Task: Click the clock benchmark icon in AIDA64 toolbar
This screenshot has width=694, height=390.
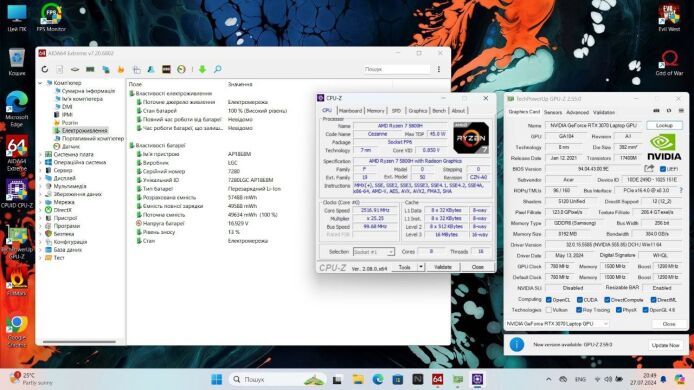Action: click(181, 70)
